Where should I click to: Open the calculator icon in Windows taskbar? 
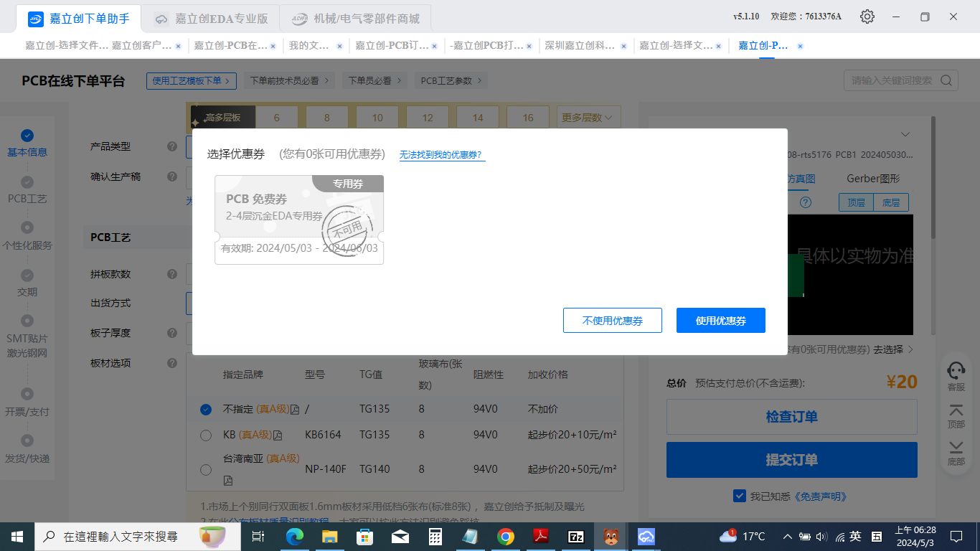tap(435, 537)
